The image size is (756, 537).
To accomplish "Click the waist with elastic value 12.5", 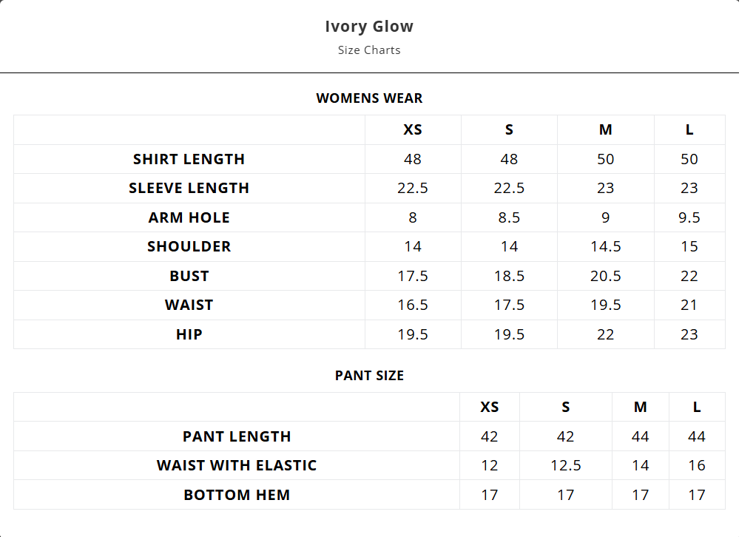I will 566,465.
